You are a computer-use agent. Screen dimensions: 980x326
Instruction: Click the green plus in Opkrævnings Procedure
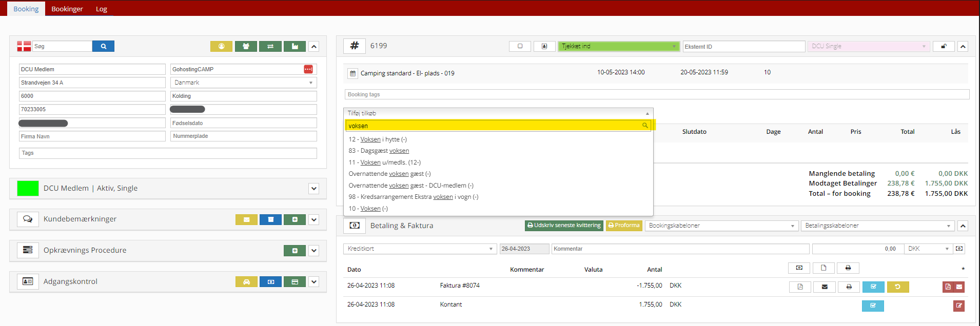pyautogui.click(x=295, y=251)
